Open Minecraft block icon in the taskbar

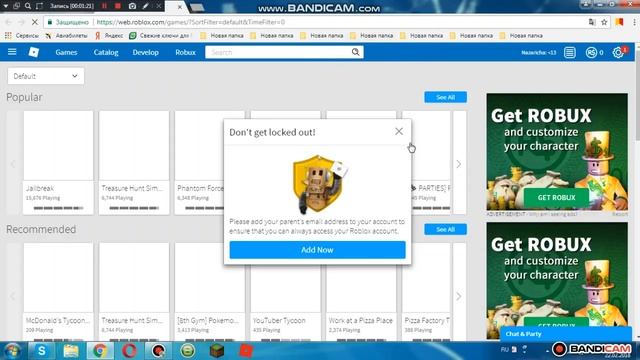217,351
